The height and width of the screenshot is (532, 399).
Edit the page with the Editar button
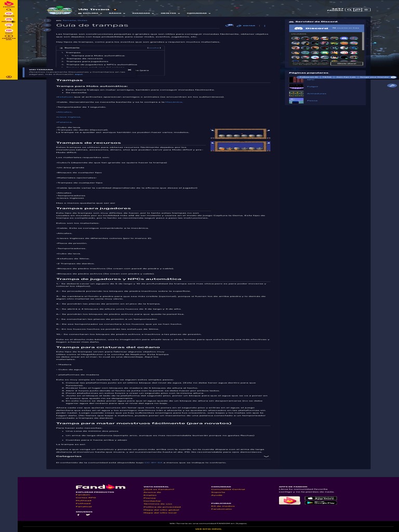pos(246,26)
